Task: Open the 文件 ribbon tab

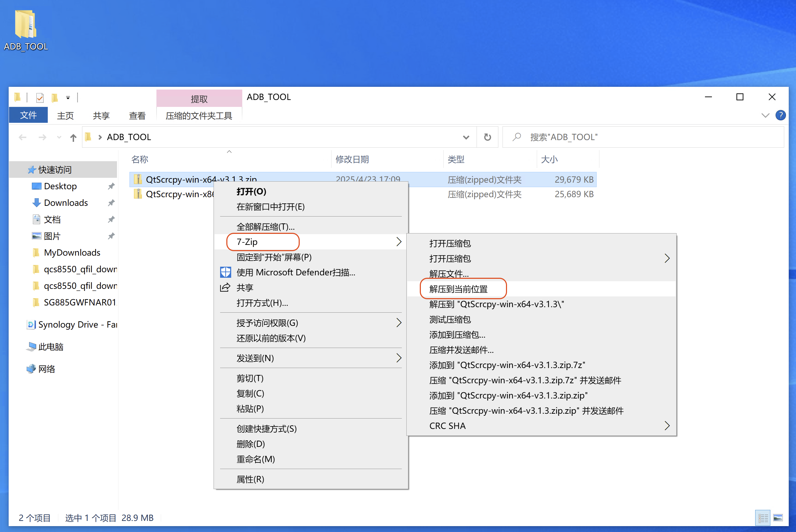Action: click(x=28, y=115)
